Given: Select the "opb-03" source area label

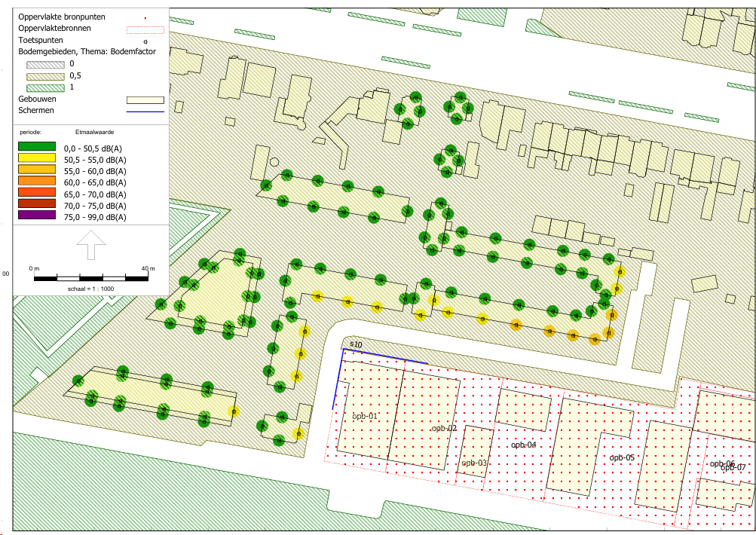Looking at the screenshot, I should click(x=474, y=463).
